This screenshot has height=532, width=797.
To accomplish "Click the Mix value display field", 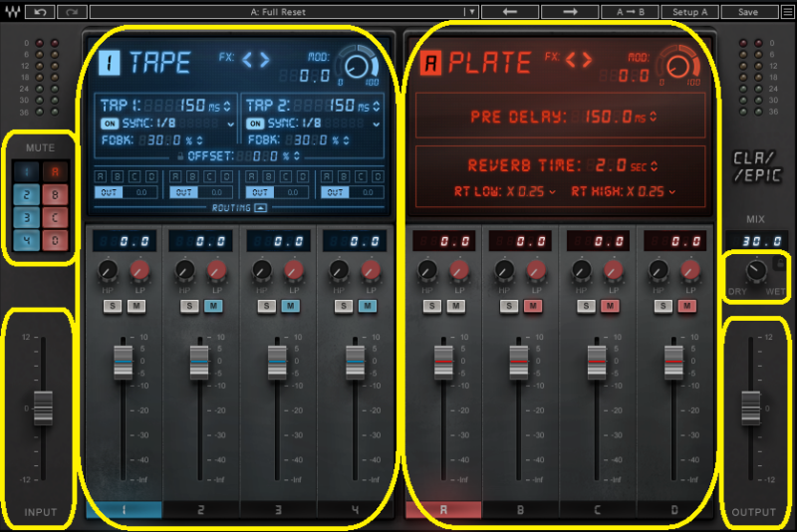I will (x=755, y=240).
